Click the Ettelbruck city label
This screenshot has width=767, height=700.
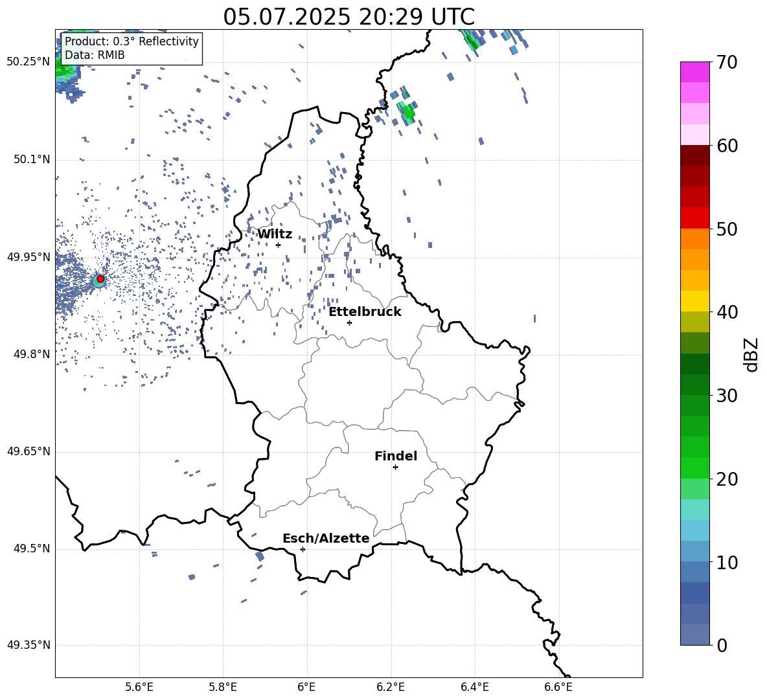tap(365, 312)
